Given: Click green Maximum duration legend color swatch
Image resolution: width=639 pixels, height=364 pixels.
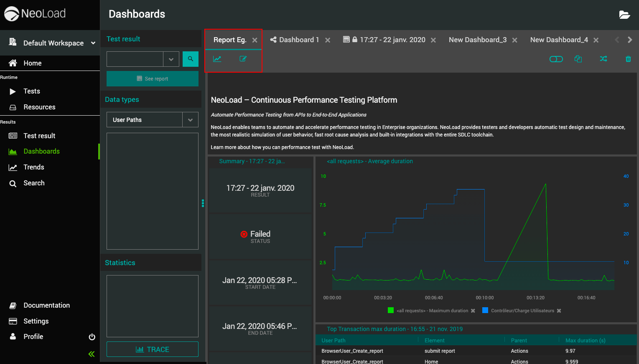Looking at the screenshot, I should pos(391,310).
